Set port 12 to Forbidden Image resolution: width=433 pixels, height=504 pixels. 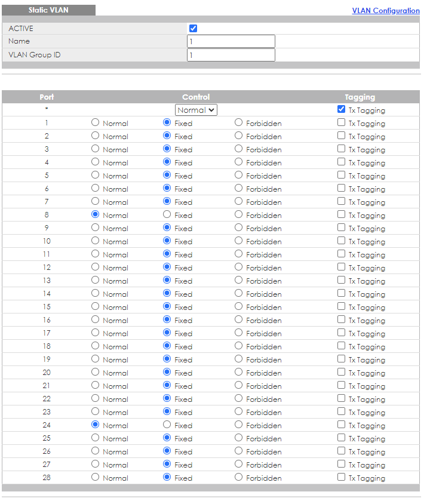[x=238, y=267]
